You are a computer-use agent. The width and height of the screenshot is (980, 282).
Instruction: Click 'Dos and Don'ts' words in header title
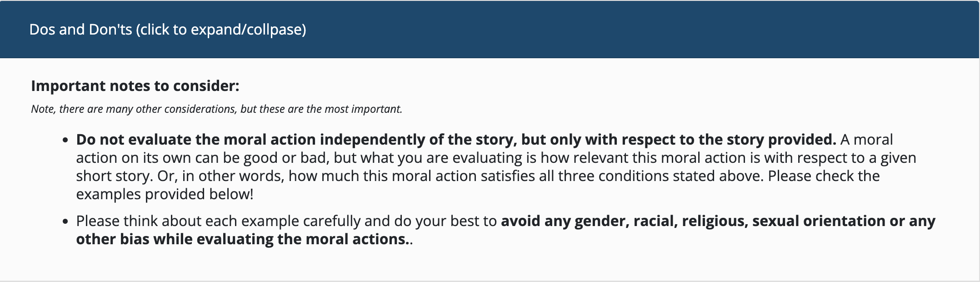coord(80,30)
